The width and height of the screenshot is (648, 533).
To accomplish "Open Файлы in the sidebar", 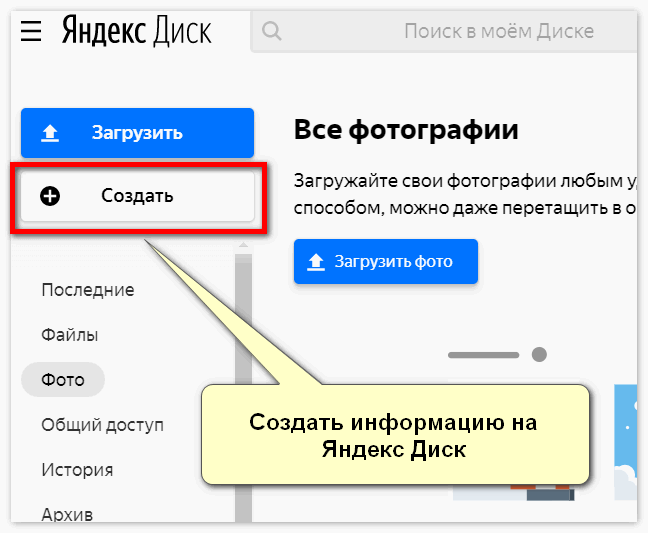I will 69,335.
